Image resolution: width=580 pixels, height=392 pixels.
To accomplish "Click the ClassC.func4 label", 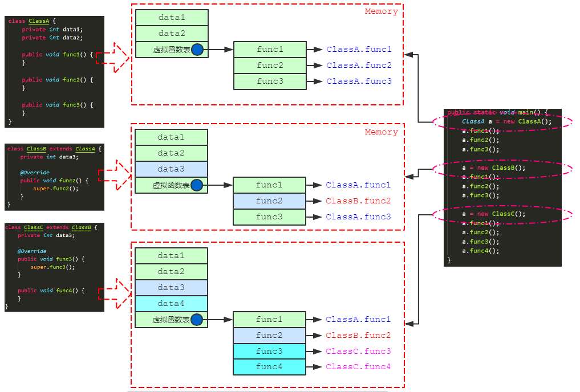I will pos(358,367).
